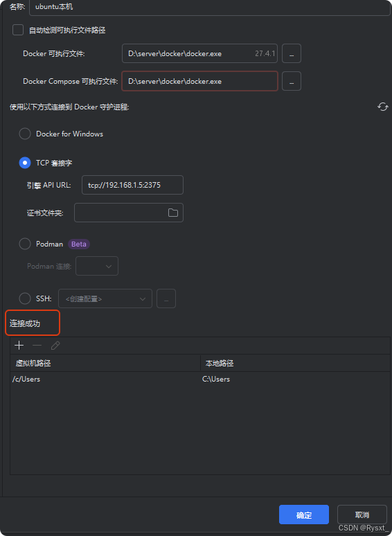This screenshot has width=392, height=536.
Task: Click the 取消 cancel button
Action: [362, 515]
